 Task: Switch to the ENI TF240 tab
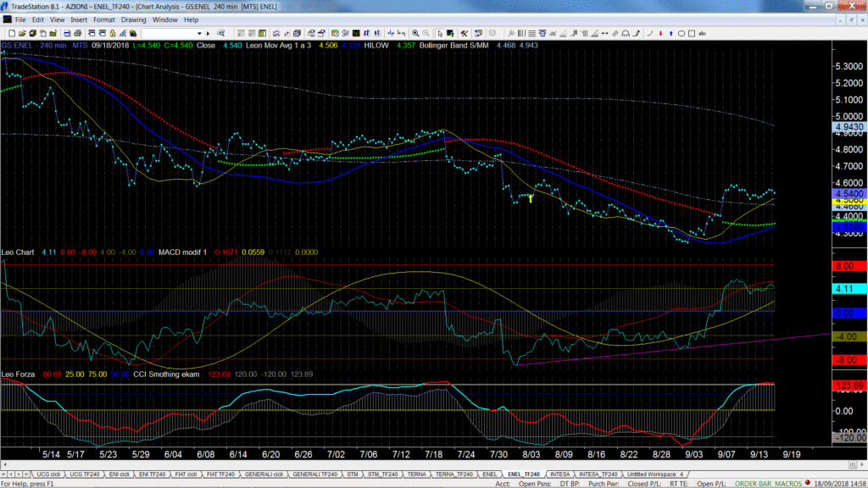152,474
